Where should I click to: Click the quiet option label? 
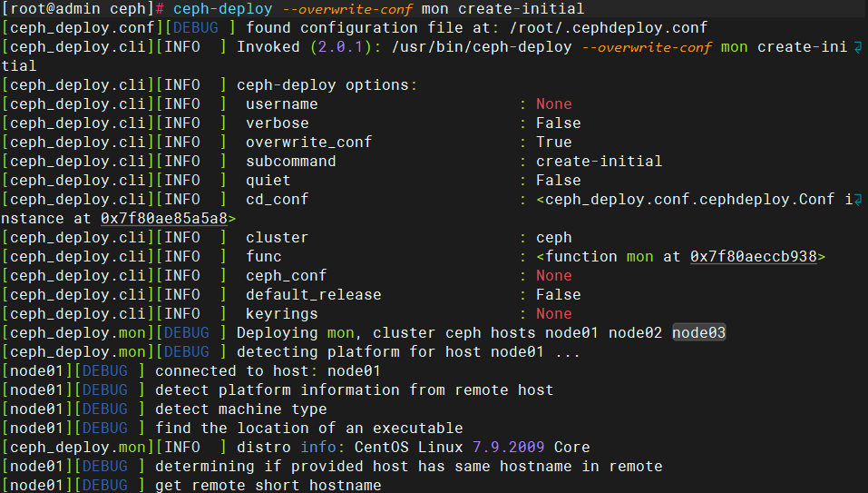tap(268, 181)
